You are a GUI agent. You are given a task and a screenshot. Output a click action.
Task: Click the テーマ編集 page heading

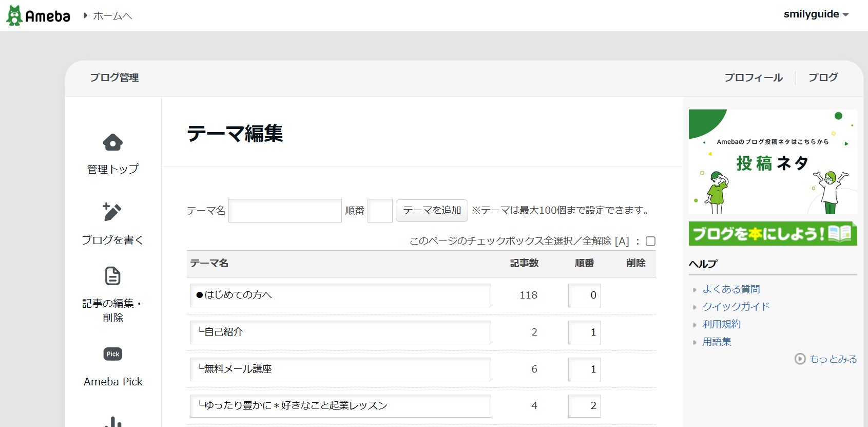click(235, 134)
